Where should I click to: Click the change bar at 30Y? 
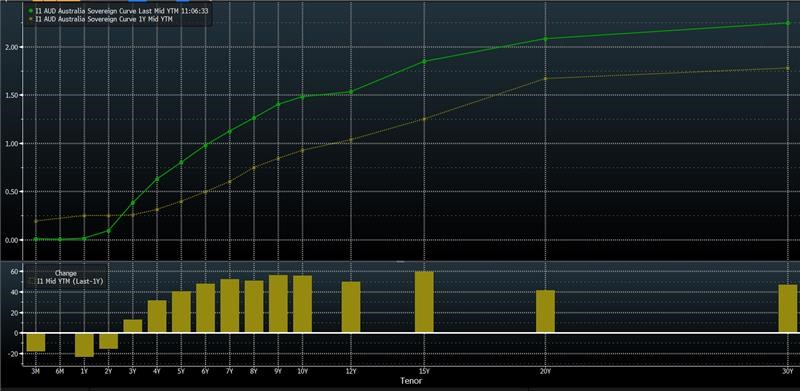788,308
